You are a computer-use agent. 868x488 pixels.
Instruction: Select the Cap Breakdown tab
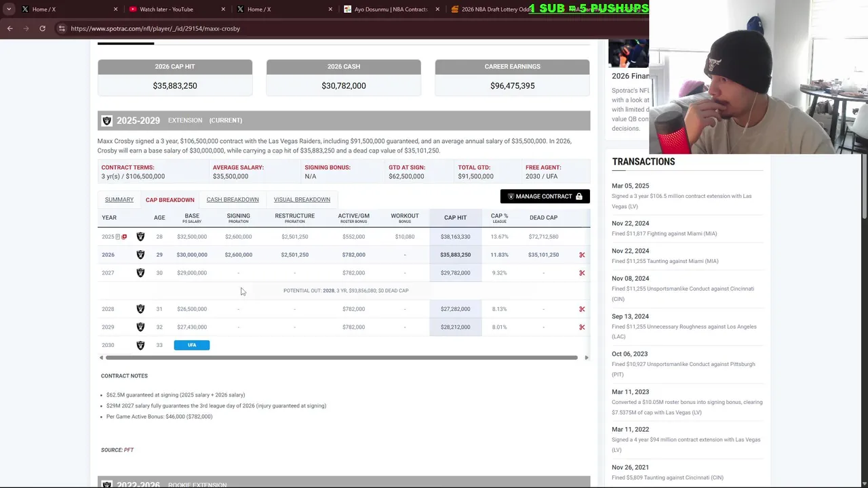pos(170,200)
